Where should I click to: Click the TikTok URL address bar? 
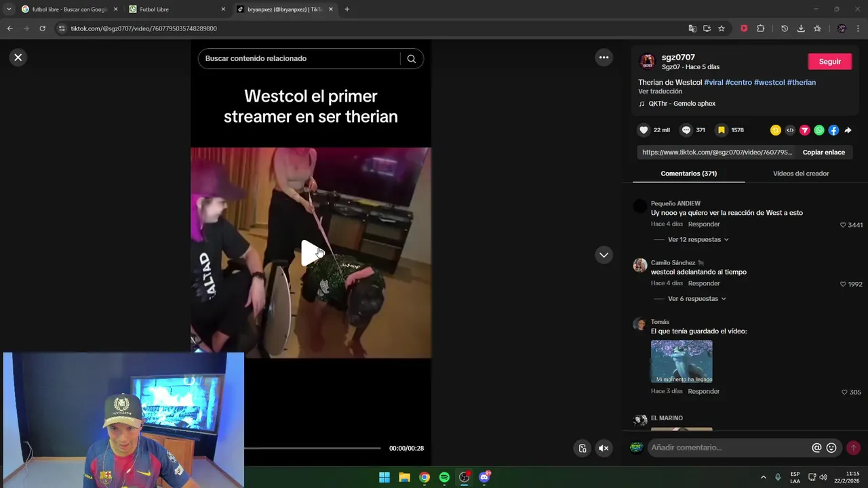(x=373, y=28)
